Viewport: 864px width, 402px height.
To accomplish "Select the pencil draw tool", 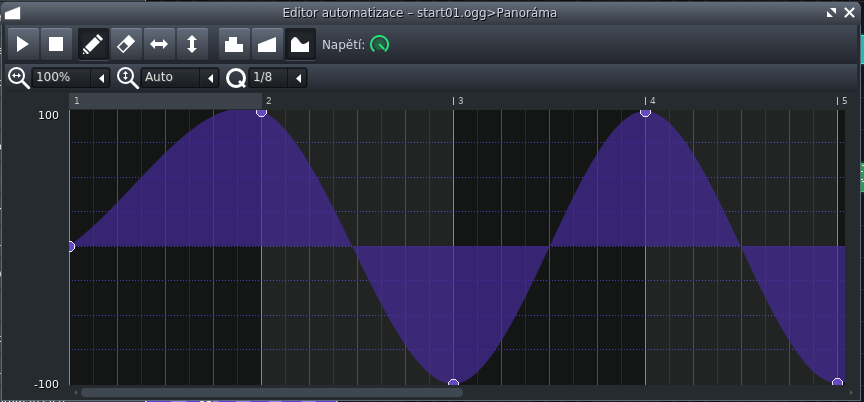I will tap(93, 44).
